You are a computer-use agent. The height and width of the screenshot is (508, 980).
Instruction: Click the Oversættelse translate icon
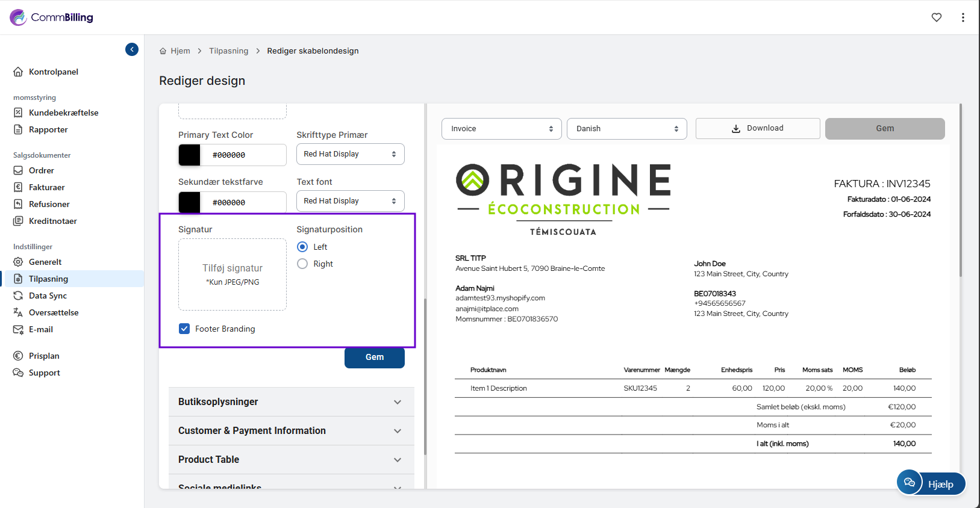pyautogui.click(x=18, y=312)
